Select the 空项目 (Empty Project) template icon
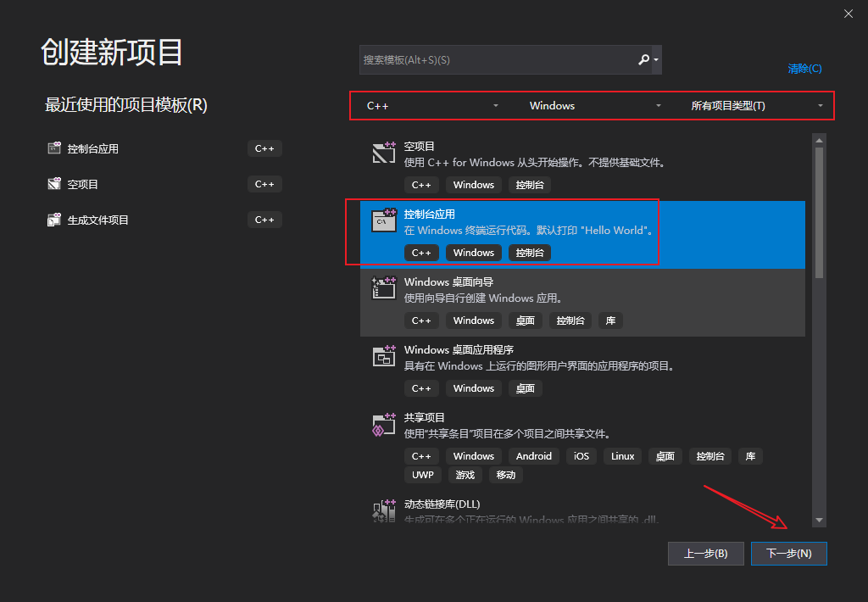868x602 pixels. click(384, 149)
